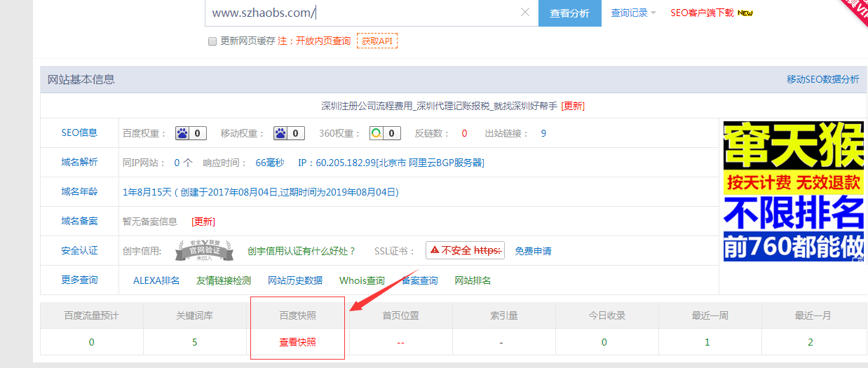Click 更新 next to 暂无备案信息
The height and width of the screenshot is (368, 868).
[203, 222]
